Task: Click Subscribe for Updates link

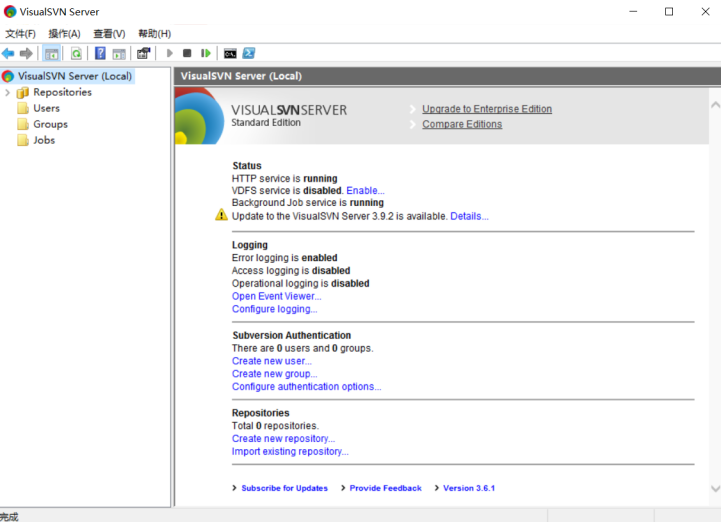Action: (285, 488)
